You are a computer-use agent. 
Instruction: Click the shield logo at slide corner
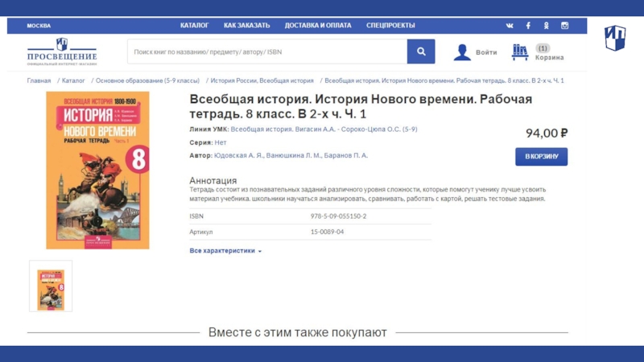615,38
